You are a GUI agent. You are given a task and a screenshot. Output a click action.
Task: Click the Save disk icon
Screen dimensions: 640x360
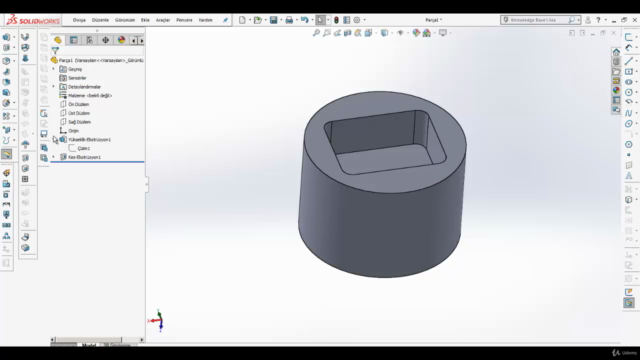click(273, 20)
